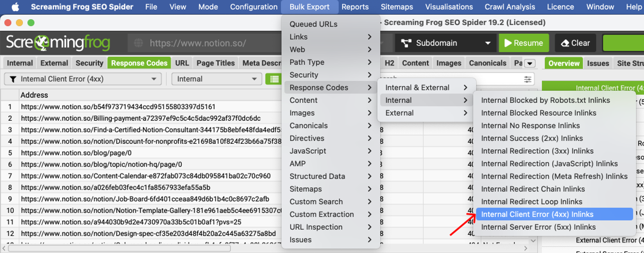Select the Content-Calendar URL row
The width and height of the screenshot is (644, 253).
[x=141, y=176]
